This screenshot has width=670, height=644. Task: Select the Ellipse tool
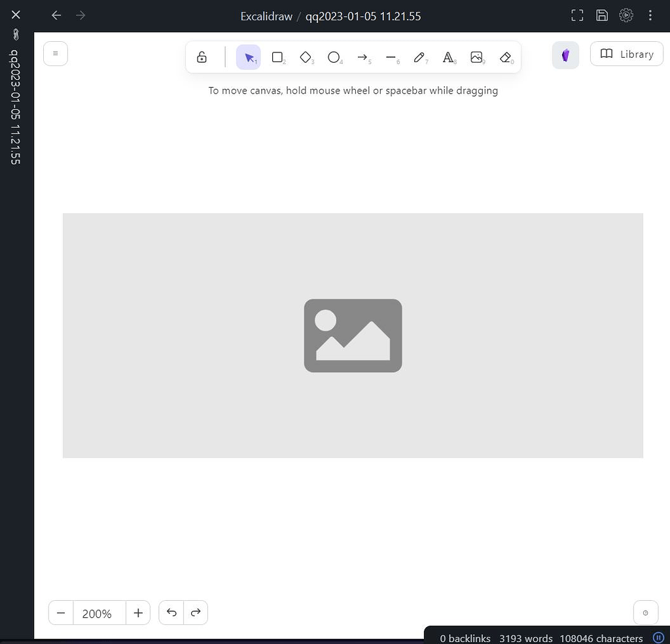(x=334, y=57)
